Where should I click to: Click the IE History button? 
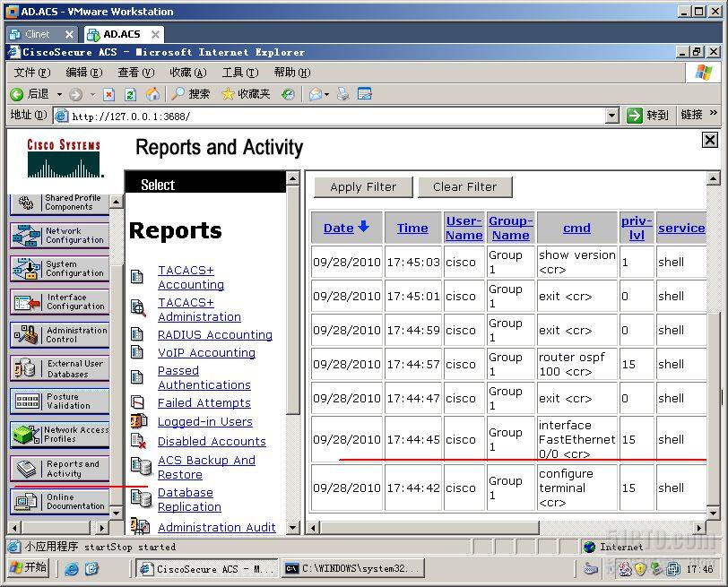coord(288,95)
